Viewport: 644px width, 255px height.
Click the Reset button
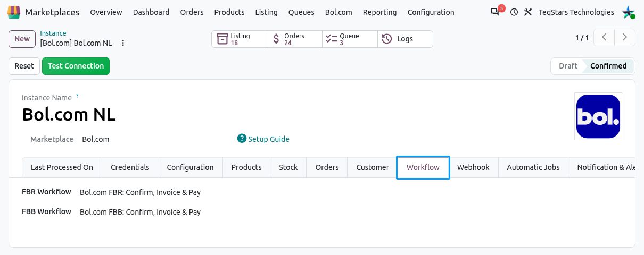[x=24, y=66]
